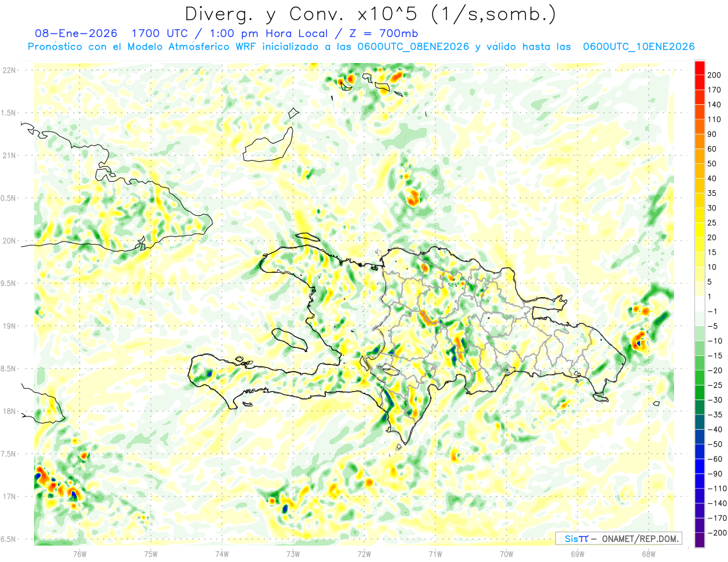This screenshot has width=728, height=562.
Task: Click the '70W' longitude label
Action: click(x=506, y=554)
